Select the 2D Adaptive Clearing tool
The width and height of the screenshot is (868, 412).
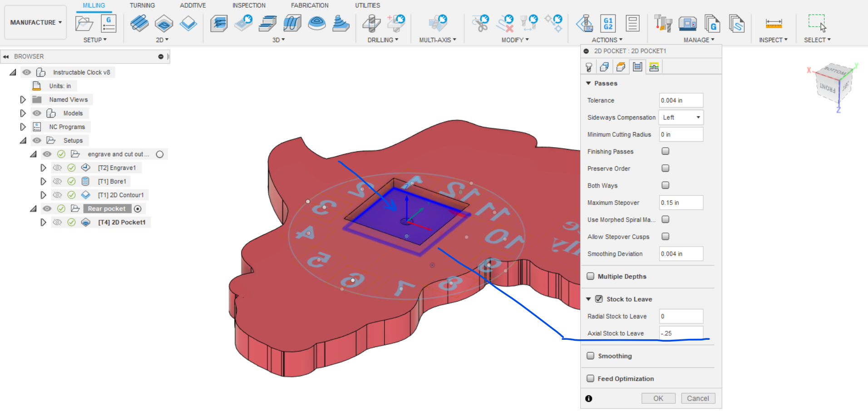[139, 23]
